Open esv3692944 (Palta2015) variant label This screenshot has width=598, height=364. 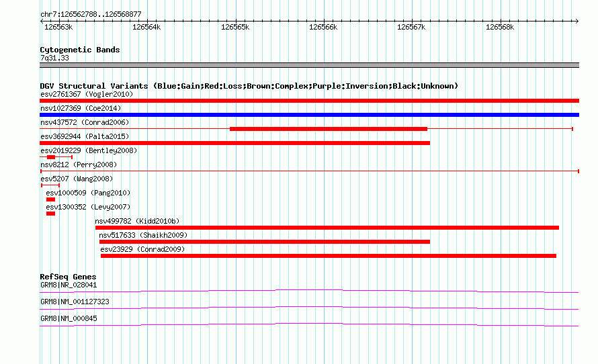[x=85, y=136]
